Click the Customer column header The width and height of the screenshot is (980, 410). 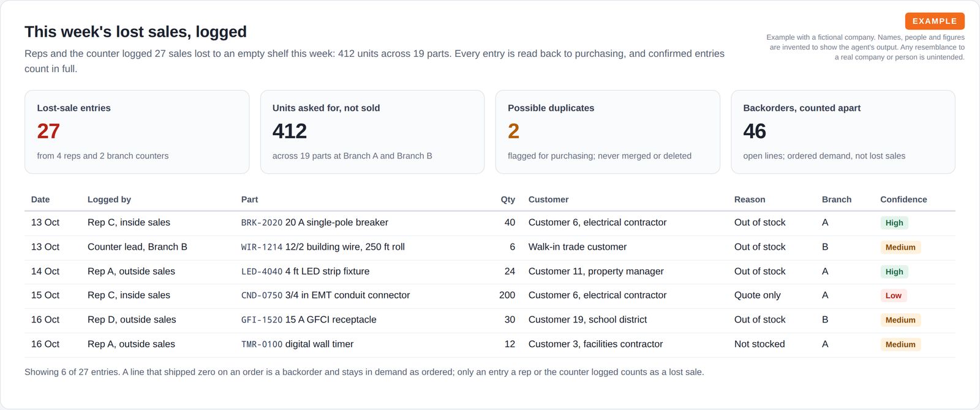click(x=548, y=199)
